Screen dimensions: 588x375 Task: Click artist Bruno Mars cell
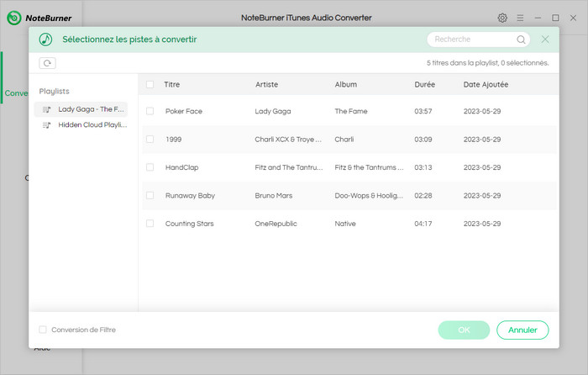(273, 196)
